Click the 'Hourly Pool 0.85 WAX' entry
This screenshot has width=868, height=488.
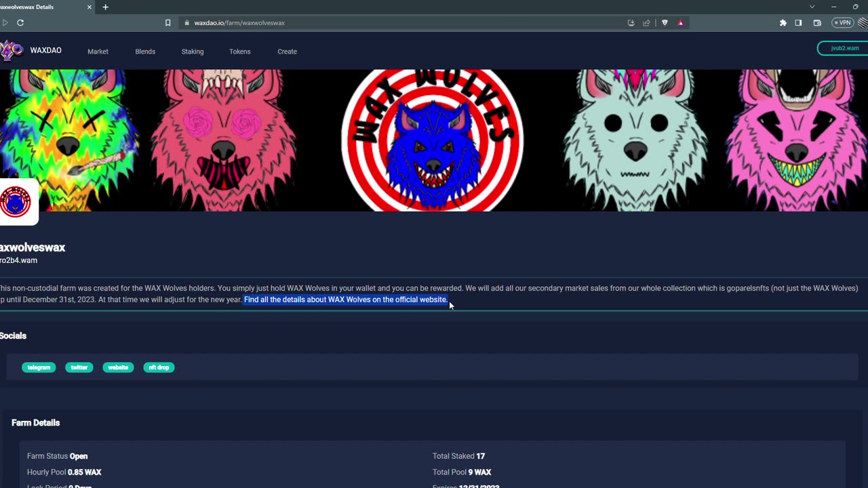click(x=64, y=472)
